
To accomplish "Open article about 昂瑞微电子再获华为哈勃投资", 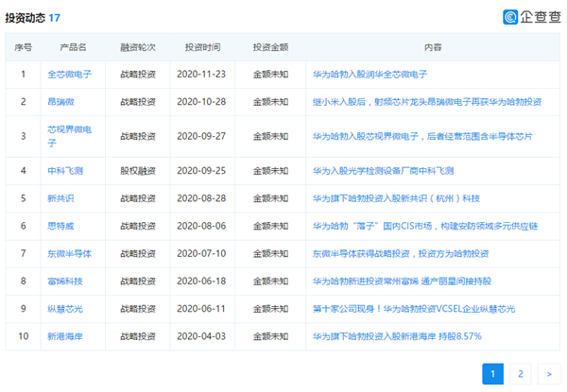I will 427,102.
